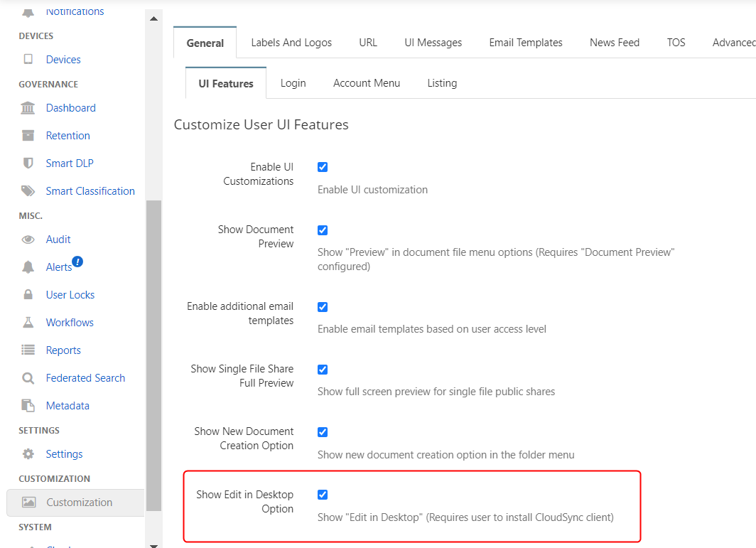Image resolution: width=756 pixels, height=548 pixels.
Task: Click the Governance Dashboard building icon
Action: pos(28,108)
